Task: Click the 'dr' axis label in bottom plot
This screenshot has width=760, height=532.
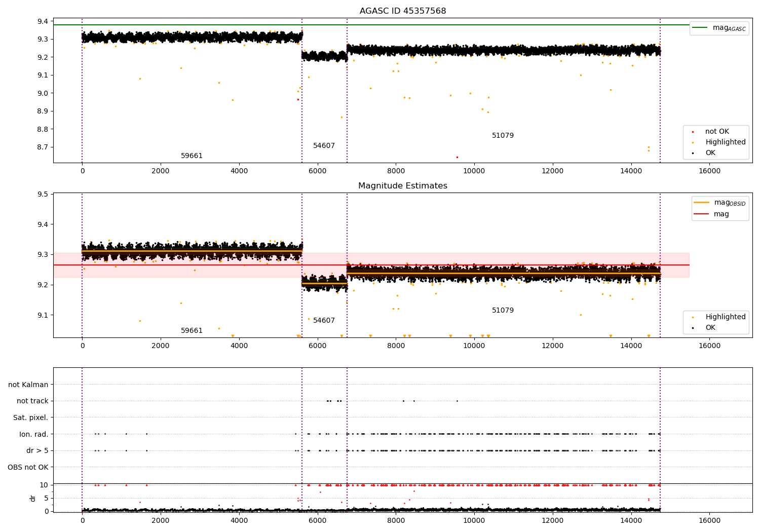Action: [x=33, y=498]
